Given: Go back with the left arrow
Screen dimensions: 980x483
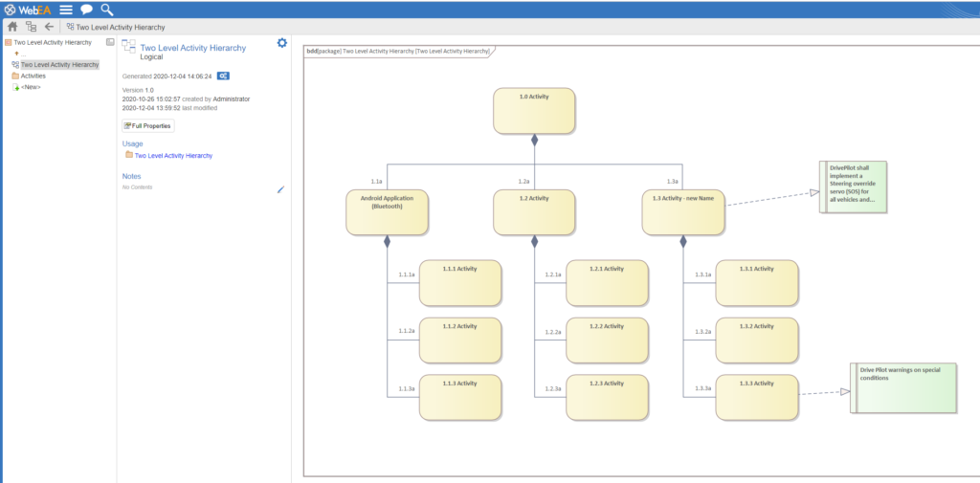Looking at the screenshot, I should pos(49,27).
